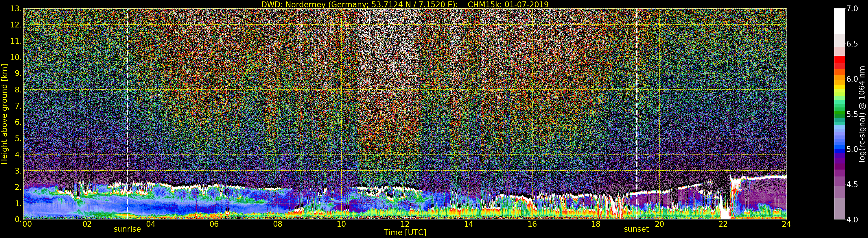Click the time tick label '14'
Image resolution: width=868 pixels, height=238 pixels.
(x=469, y=224)
